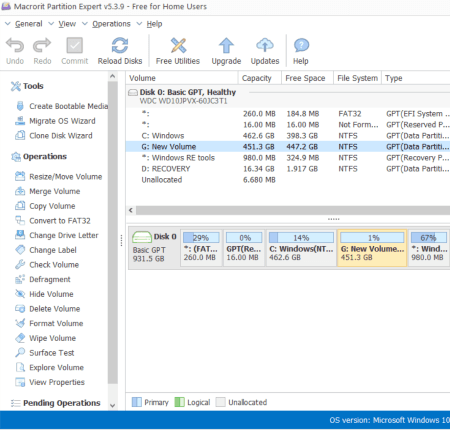Collapse the Disk 0 group header icon

pyautogui.click(x=133, y=92)
